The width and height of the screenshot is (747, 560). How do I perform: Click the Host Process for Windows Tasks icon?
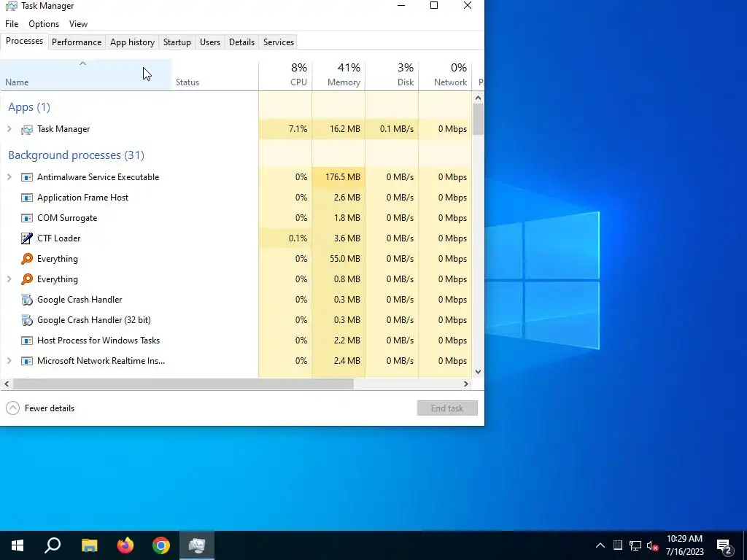point(27,341)
